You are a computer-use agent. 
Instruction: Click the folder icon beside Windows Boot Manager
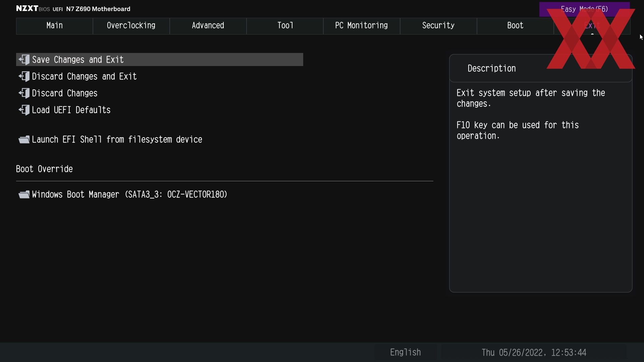(x=24, y=194)
